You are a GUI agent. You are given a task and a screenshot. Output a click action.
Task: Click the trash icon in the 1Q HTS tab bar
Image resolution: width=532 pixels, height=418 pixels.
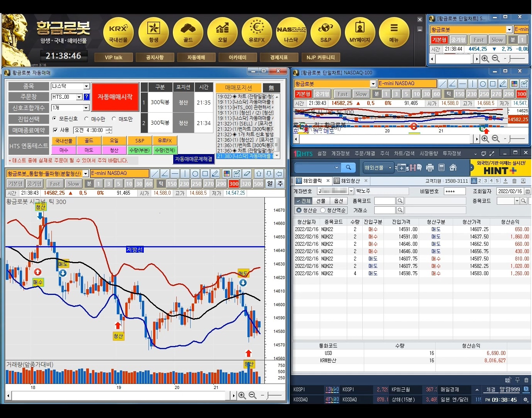point(514,181)
